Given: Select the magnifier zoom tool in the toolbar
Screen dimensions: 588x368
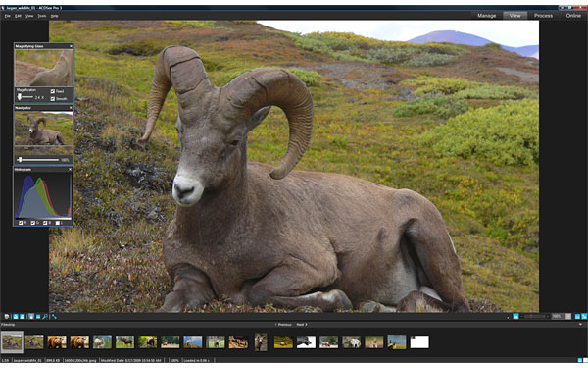Looking at the screenshot, I should pyautogui.click(x=45, y=317).
